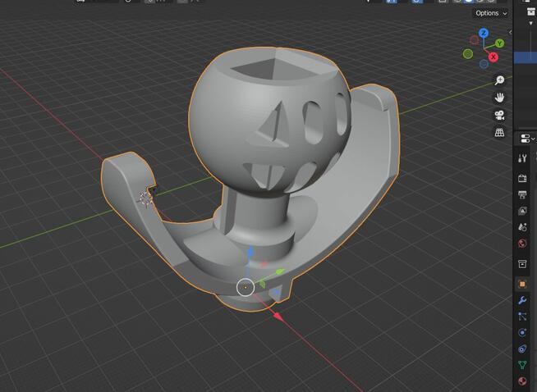Open the Physics properties tab
Viewport: 537px width, 392px height.
(x=522, y=333)
